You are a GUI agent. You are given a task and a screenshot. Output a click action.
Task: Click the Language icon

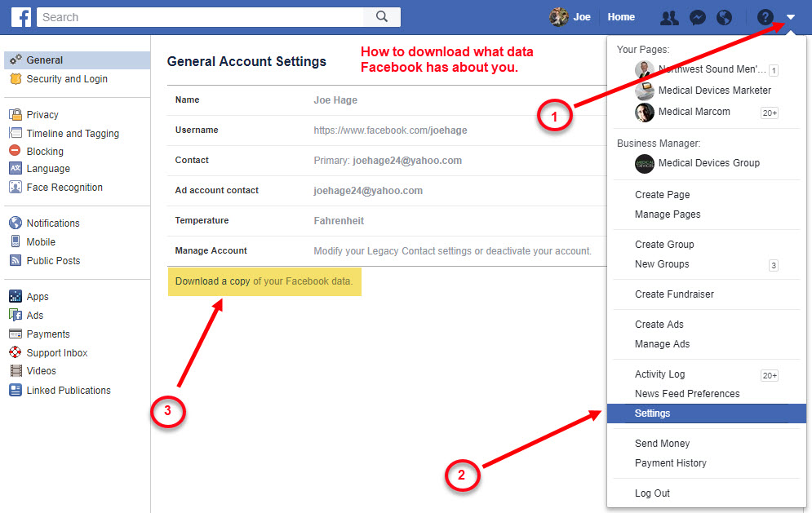16,168
